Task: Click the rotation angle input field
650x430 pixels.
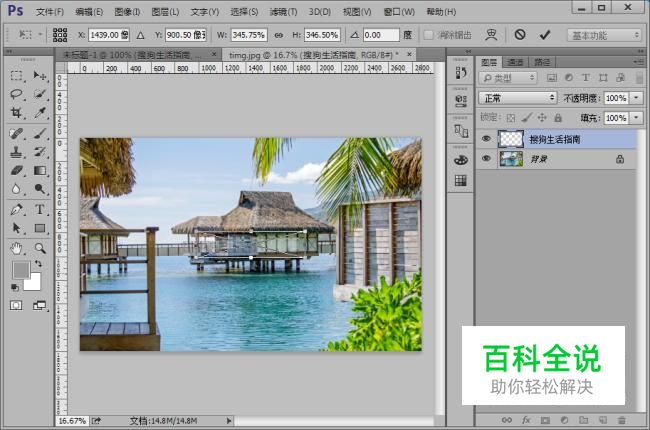Action: pos(381,35)
